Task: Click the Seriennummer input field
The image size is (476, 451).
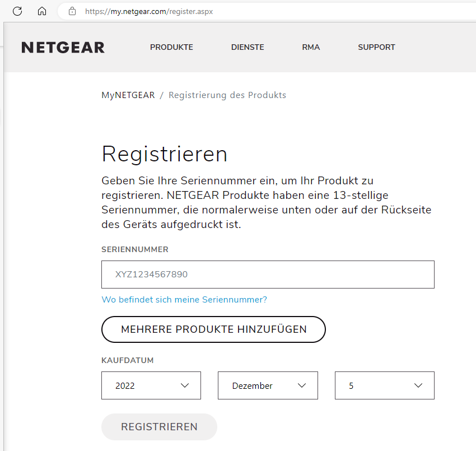Action: (268, 275)
